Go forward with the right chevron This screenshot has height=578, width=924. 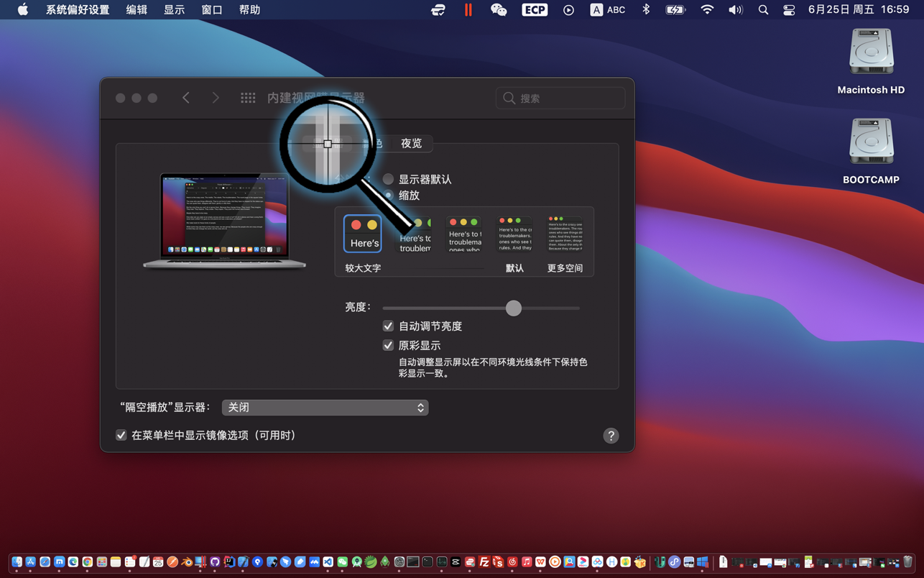coord(216,98)
